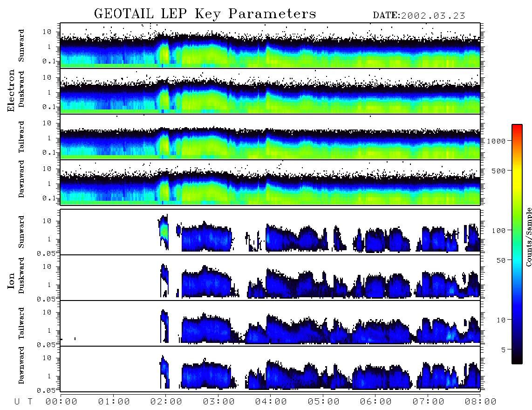Click the Electron 'Sunward' panel label

(x=21, y=46)
